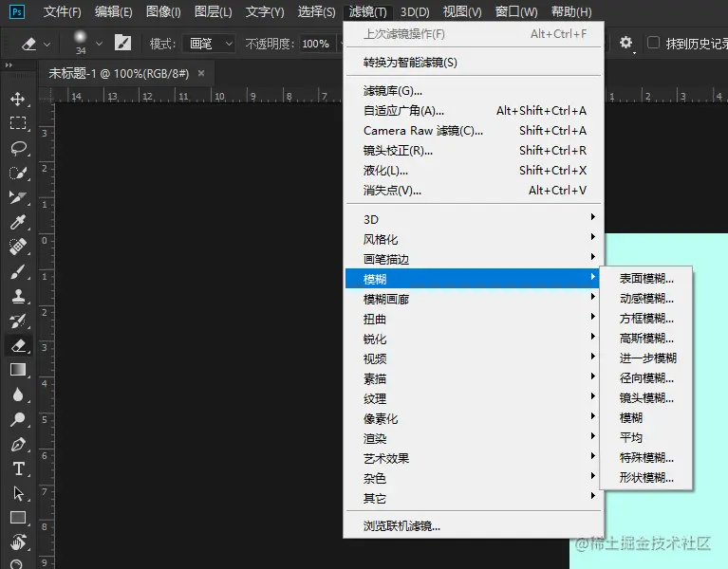Expand the 渲染 submenu
This screenshot has width=728, height=569.
click(473, 439)
